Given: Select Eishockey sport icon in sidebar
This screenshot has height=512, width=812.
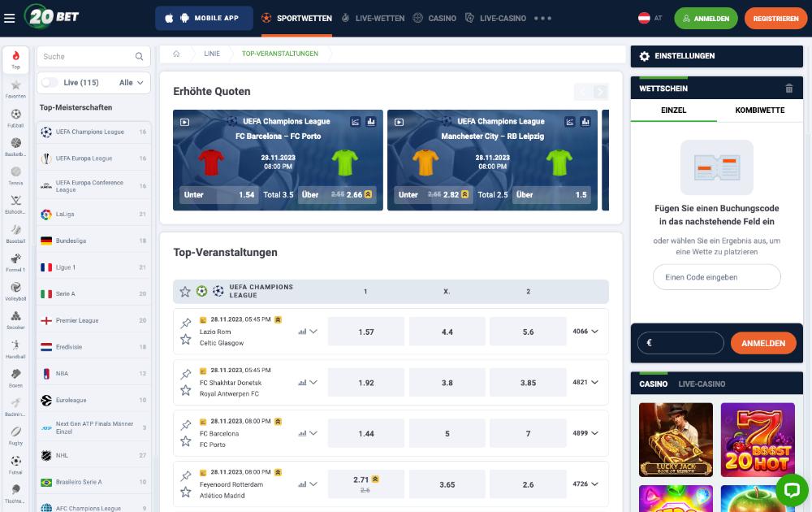Looking at the screenshot, I should [x=15, y=204].
